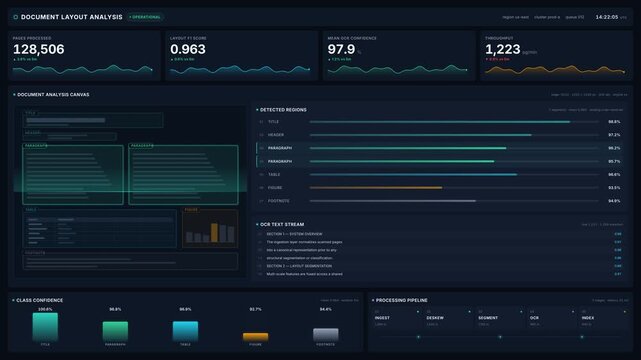Click the Title confidence bar in Detected Regions
This screenshot has width=641, height=360.
pos(440,122)
